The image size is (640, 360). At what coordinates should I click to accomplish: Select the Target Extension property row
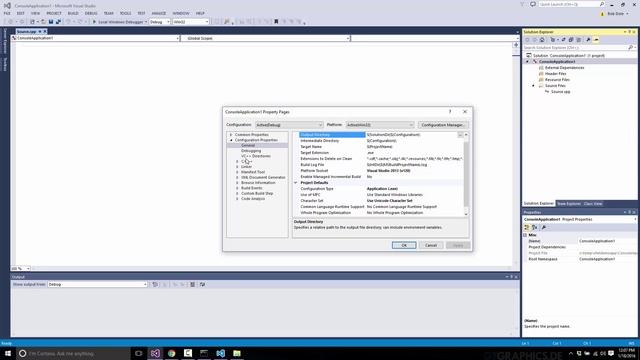(x=381, y=153)
